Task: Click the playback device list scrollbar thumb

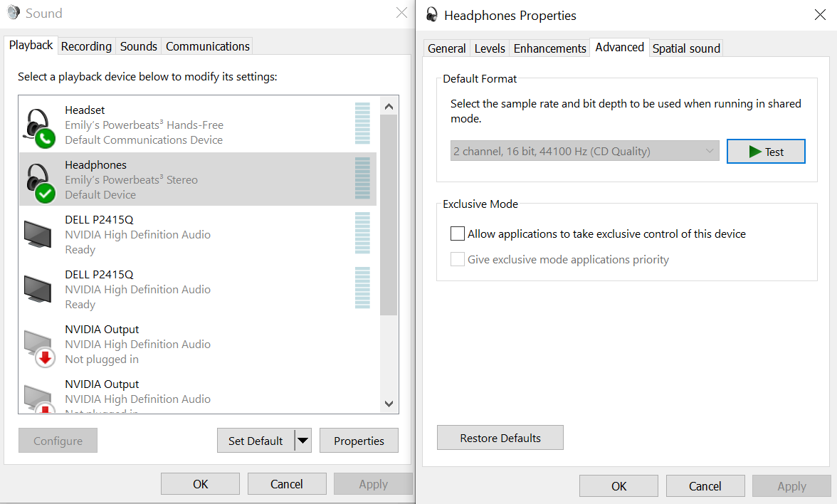Action: pyautogui.click(x=389, y=214)
